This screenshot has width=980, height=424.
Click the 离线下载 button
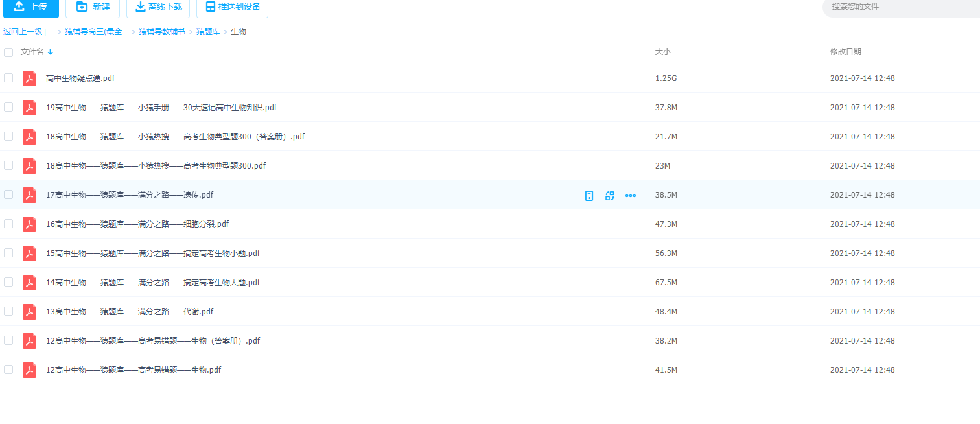click(x=158, y=6)
